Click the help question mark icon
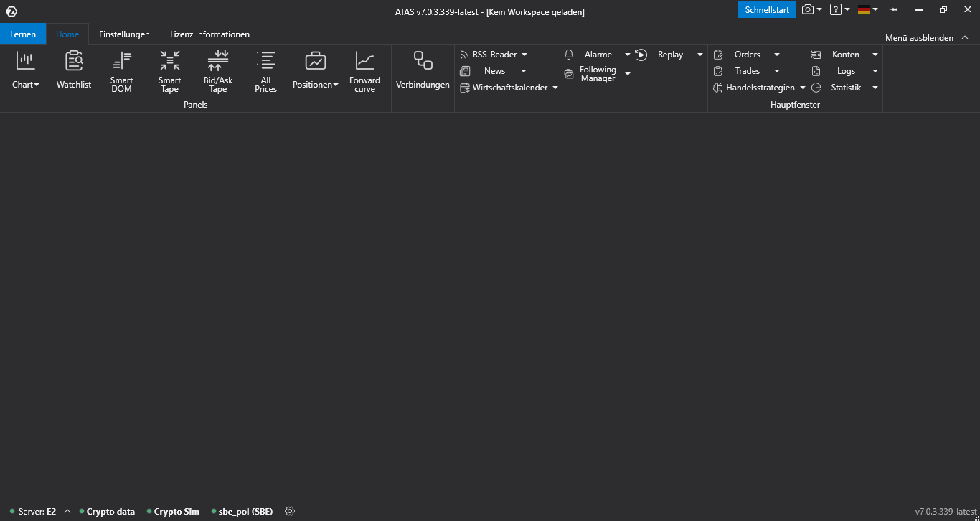The width and height of the screenshot is (980, 521). tap(836, 9)
